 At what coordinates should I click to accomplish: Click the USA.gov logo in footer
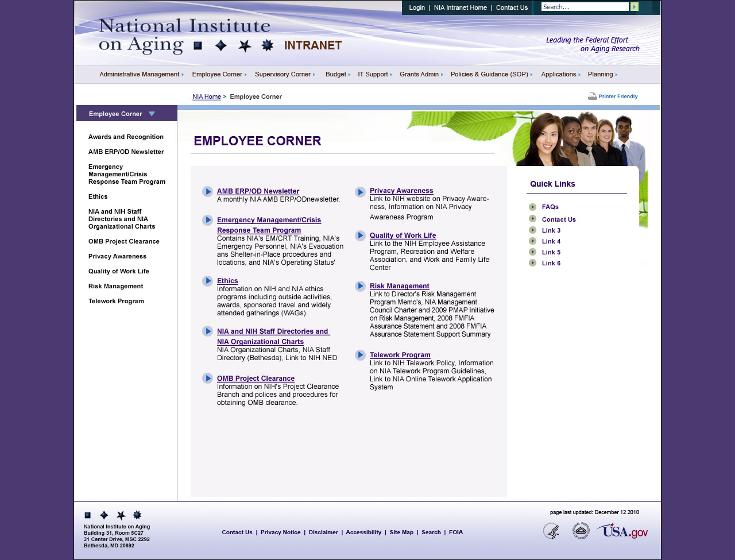(x=622, y=531)
